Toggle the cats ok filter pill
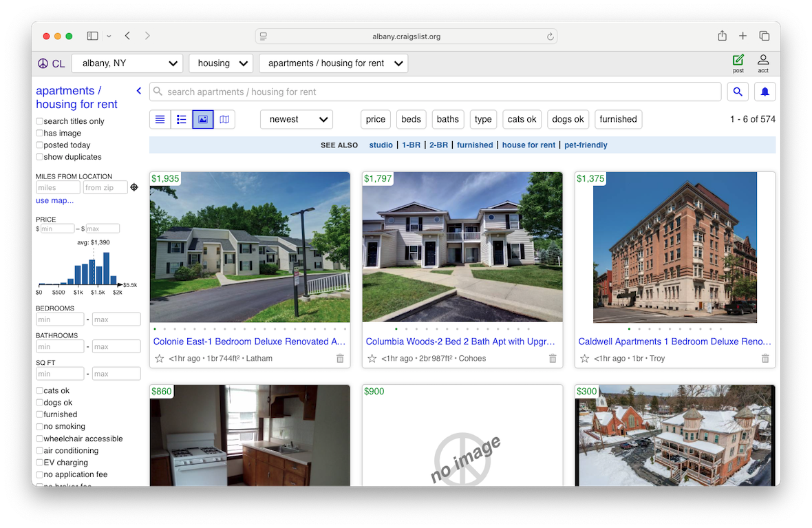Image resolution: width=812 pixels, height=528 pixels. pos(522,119)
